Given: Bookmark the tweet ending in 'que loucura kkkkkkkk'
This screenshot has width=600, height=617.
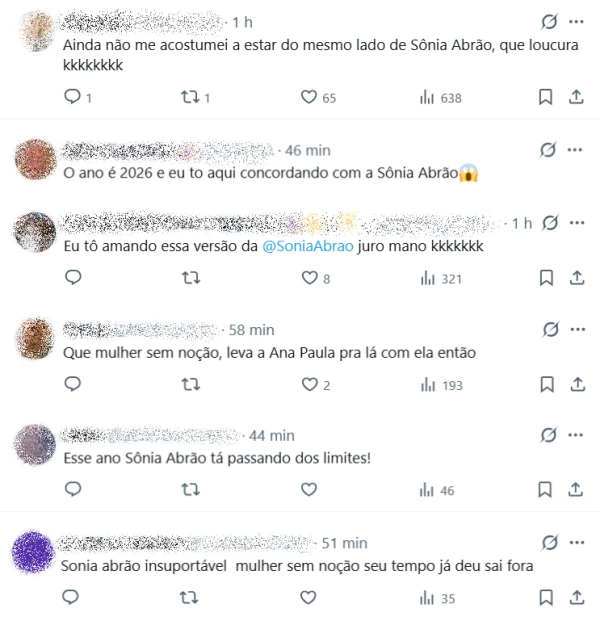Looking at the screenshot, I should (545, 97).
